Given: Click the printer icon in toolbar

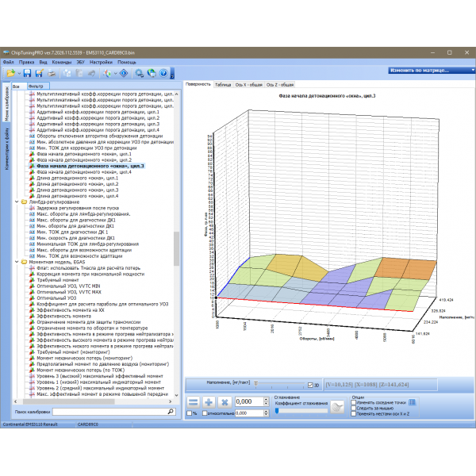Looking at the screenshot, I should click(x=51, y=73).
